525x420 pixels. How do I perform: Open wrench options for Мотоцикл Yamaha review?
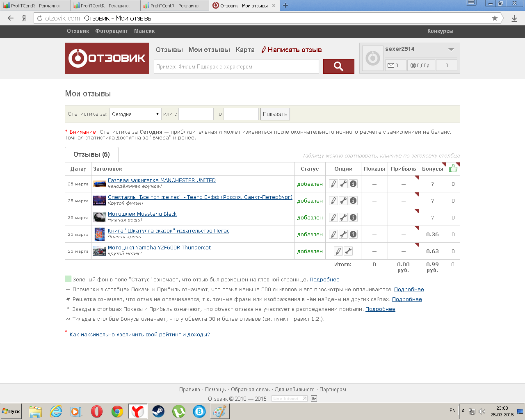(x=348, y=251)
